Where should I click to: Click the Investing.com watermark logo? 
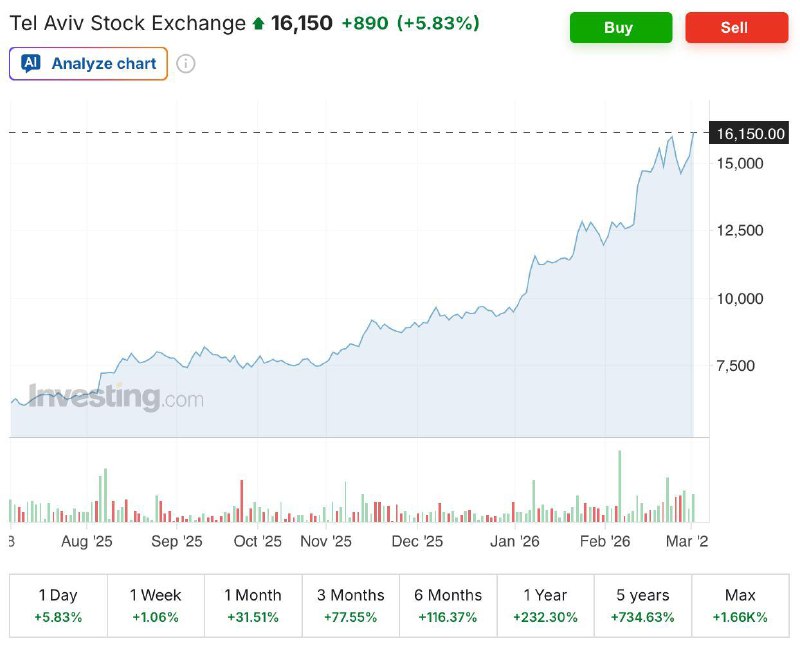pyautogui.click(x=115, y=397)
